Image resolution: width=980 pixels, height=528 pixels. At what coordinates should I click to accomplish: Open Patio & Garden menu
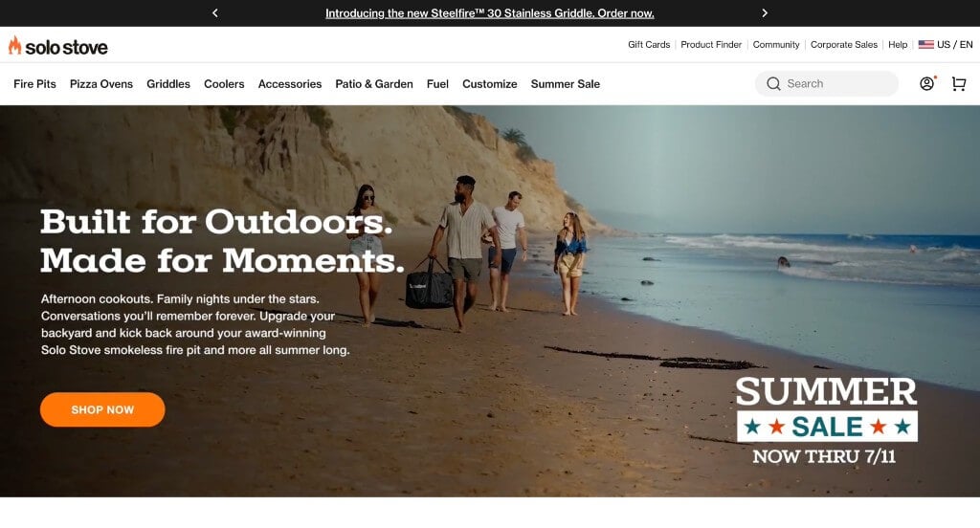pos(374,84)
